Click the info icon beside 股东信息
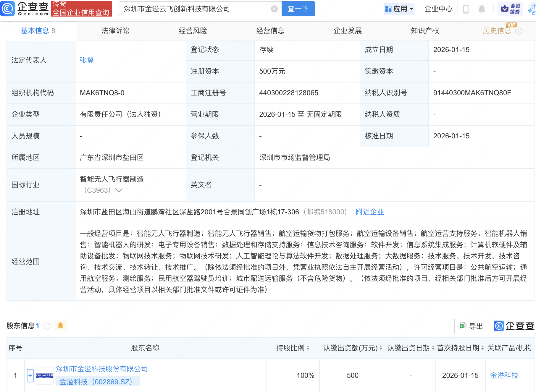Image resolution: width=536 pixels, height=392 pixels. (x=47, y=326)
